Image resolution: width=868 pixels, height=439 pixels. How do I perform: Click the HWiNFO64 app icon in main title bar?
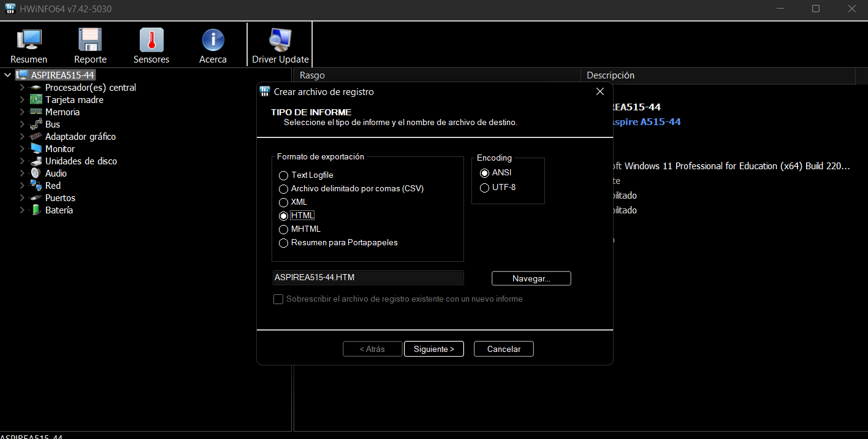click(10, 9)
